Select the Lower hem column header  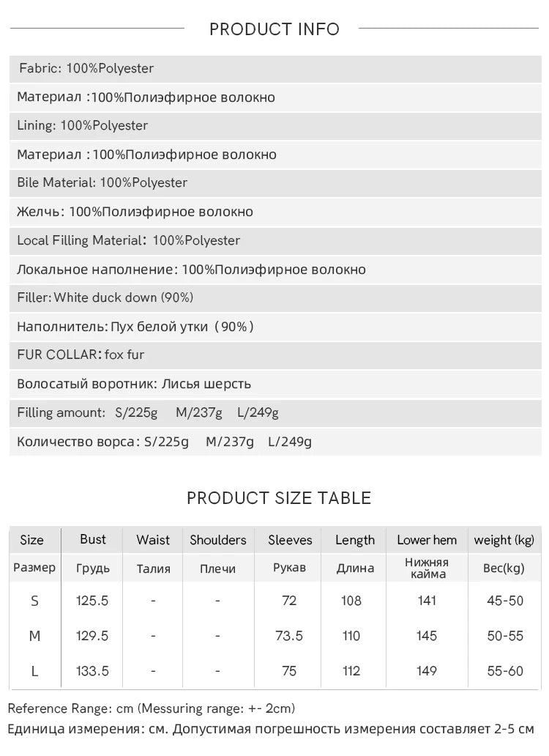pos(427,540)
